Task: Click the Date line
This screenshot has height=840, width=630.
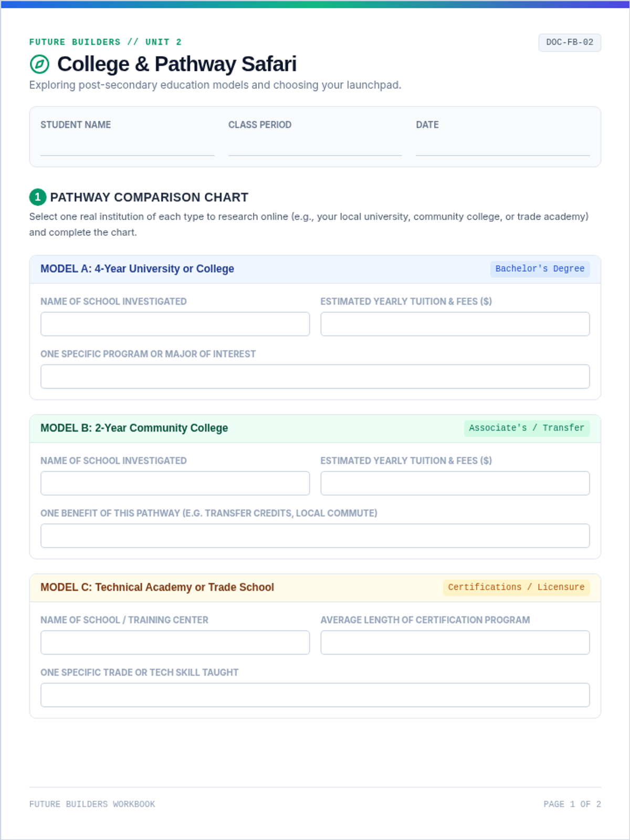Action: coord(503,148)
